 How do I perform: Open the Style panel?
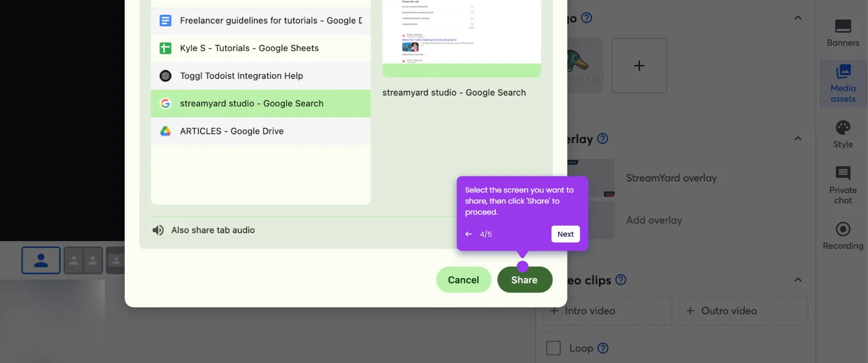[843, 134]
